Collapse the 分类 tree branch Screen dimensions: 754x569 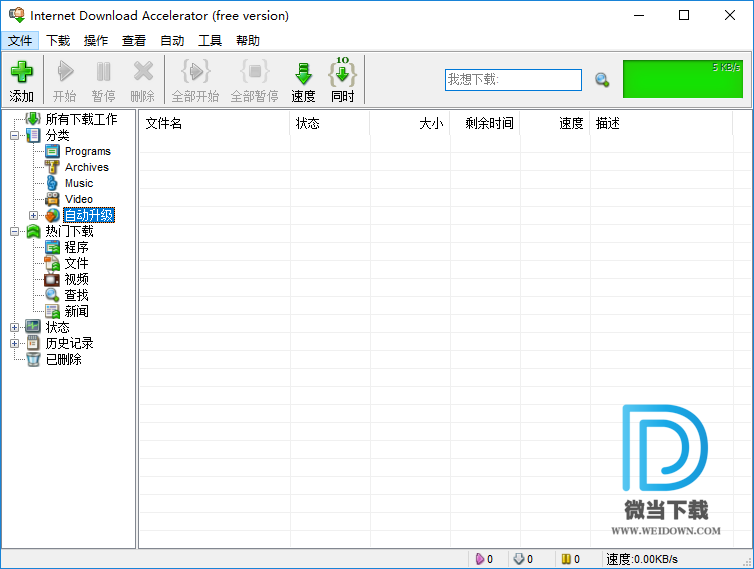[14, 136]
